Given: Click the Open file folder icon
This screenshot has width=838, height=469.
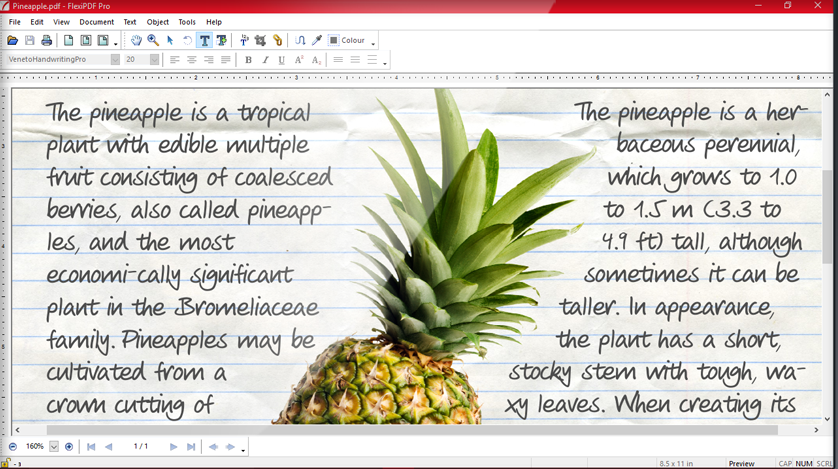Looking at the screenshot, I should [x=12, y=40].
